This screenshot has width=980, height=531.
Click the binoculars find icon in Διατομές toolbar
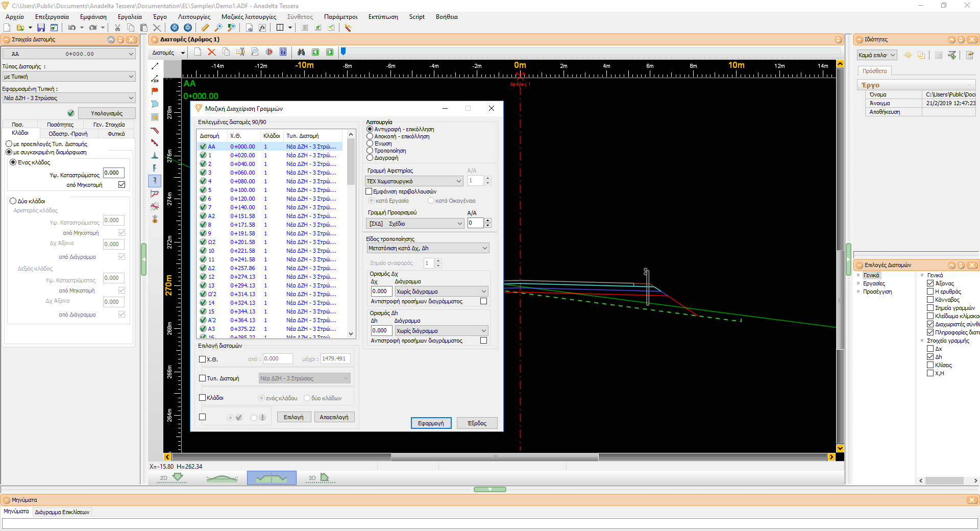301,52
